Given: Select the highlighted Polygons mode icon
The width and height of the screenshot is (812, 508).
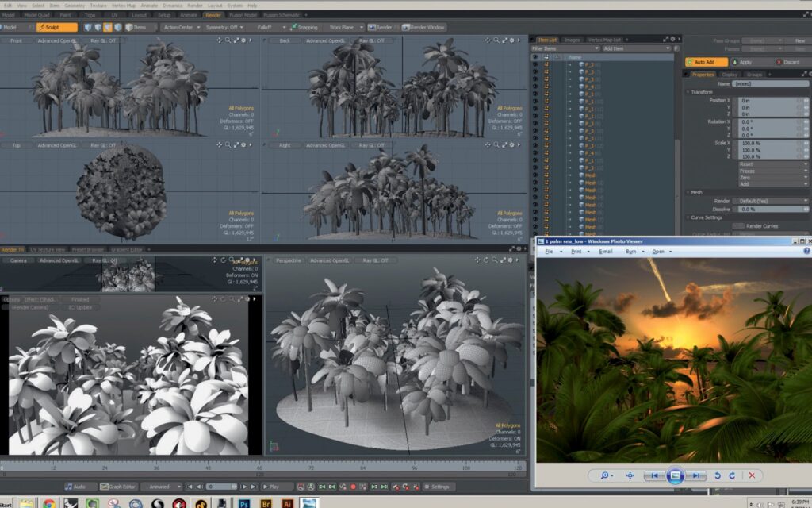Looking at the screenshot, I should coord(108,28).
